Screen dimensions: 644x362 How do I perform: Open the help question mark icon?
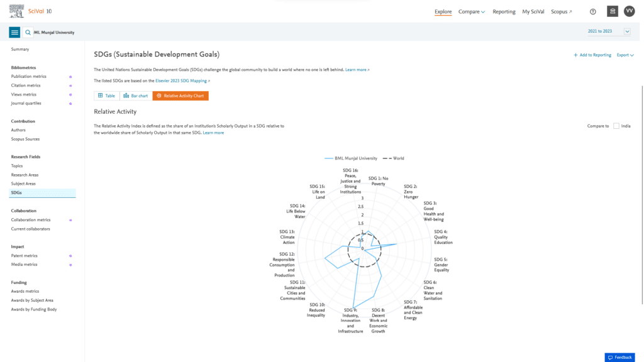point(592,11)
